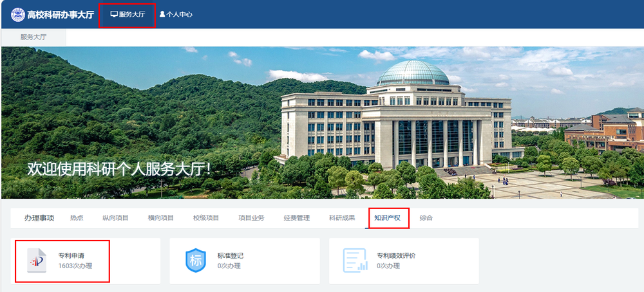Screen dimensions: 644x292
Task: Click the university logo emblem
Action: [18, 14]
